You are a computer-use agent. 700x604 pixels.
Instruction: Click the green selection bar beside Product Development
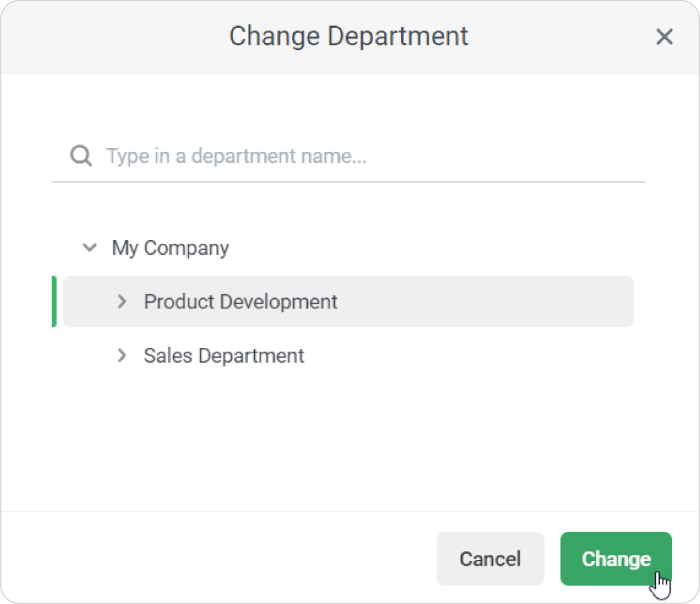click(x=54, y=301)
